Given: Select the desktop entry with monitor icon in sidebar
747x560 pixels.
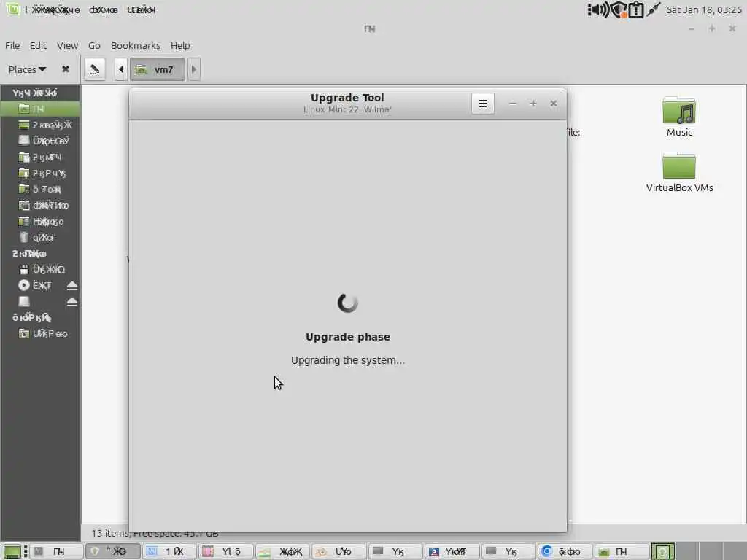Looking at the screenshot, I should pos(41,125).
